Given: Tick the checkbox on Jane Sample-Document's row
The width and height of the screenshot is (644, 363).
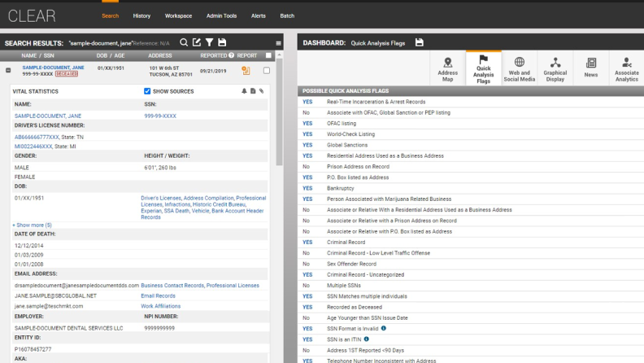Looking at the screenshot, I should [x=267, y=71].
